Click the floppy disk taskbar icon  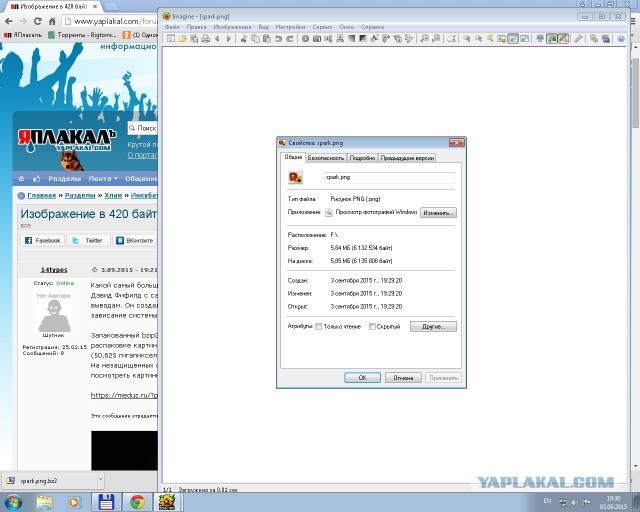pos(106,502)
